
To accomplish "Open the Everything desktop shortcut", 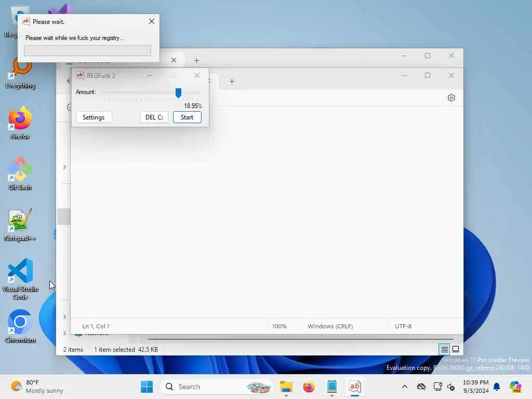I will (20, 73).
